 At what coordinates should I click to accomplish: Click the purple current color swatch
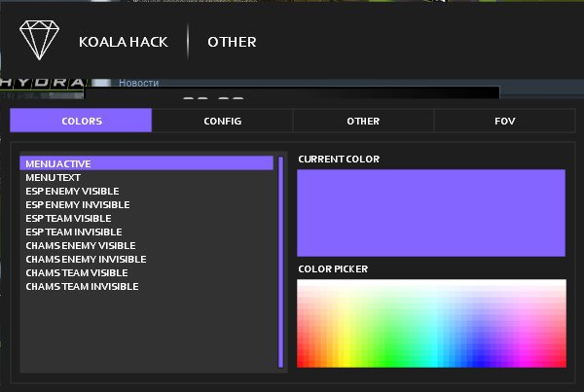point(430,212)
